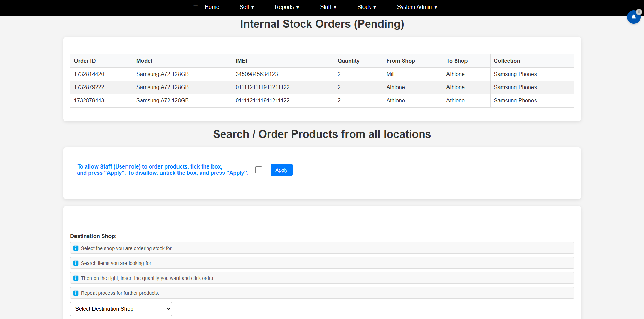Click Samsung Phones in order 1732879443 row

coord(515,101)
